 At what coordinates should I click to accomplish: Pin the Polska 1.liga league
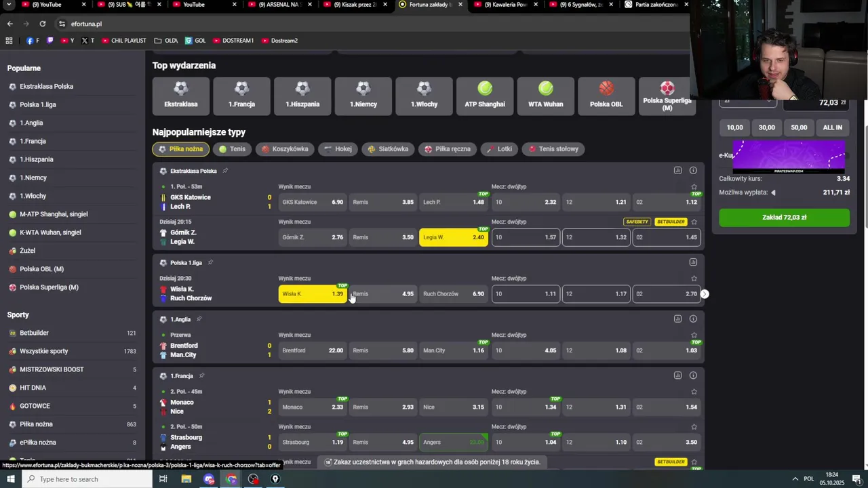coord(210,262)
